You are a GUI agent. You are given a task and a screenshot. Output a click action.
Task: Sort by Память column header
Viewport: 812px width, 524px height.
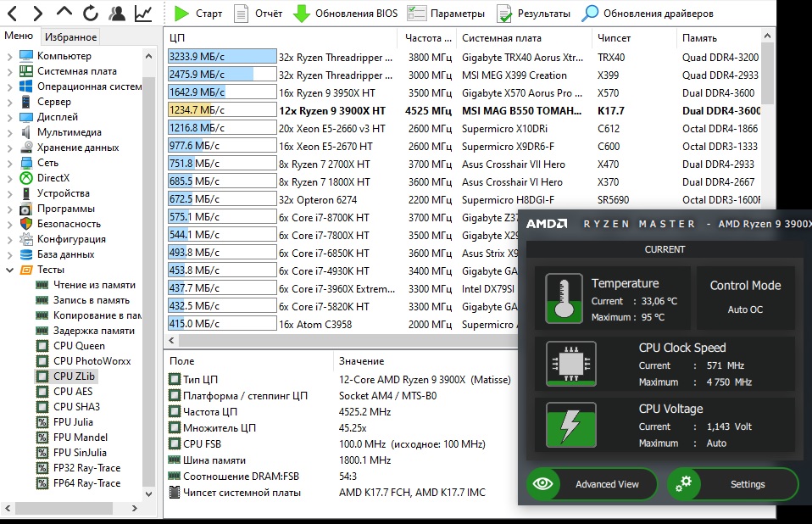(718, 38)
